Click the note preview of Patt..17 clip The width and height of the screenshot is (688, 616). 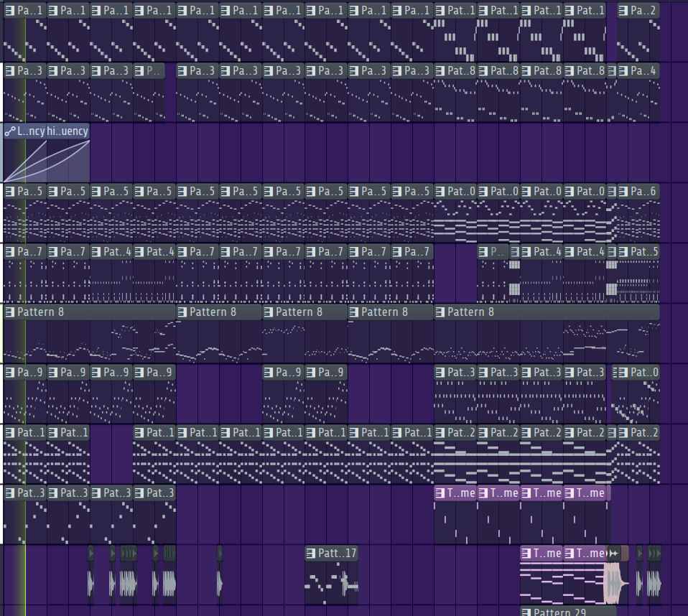[331, 582]
